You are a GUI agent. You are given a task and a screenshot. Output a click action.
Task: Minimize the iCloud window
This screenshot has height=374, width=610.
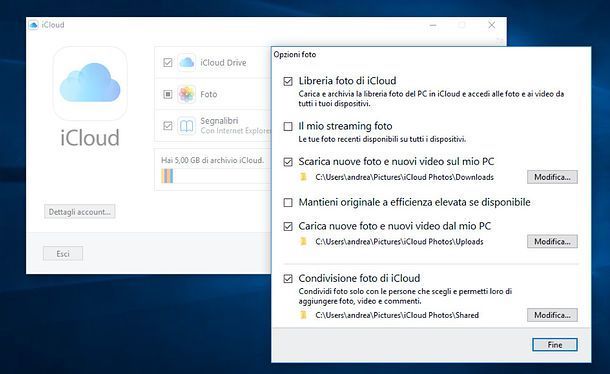tap(433, 25)
